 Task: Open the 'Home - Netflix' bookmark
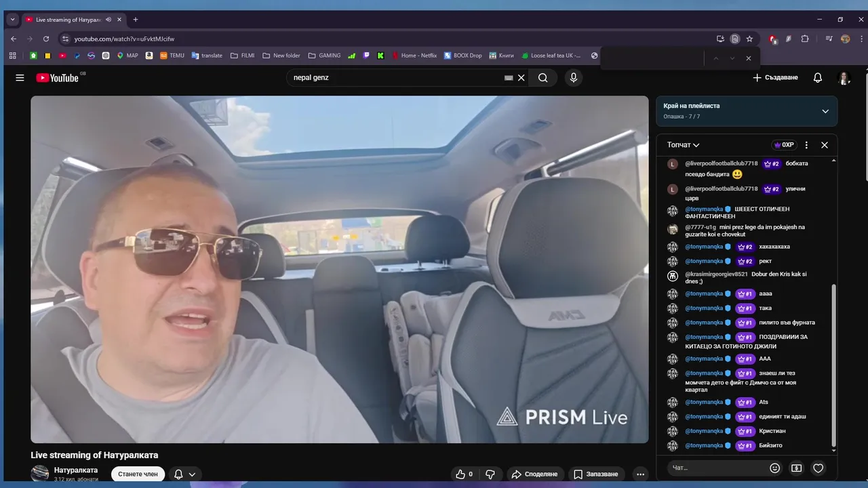click(x=414, y=56)
